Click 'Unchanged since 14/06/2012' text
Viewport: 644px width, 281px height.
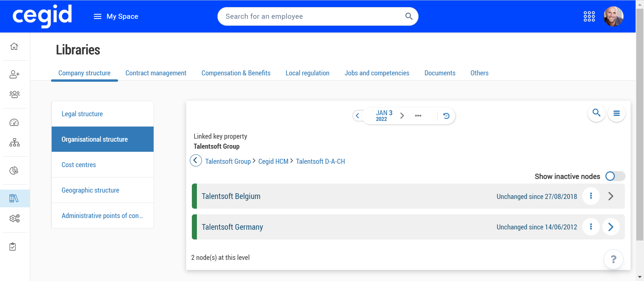(537, 227)
